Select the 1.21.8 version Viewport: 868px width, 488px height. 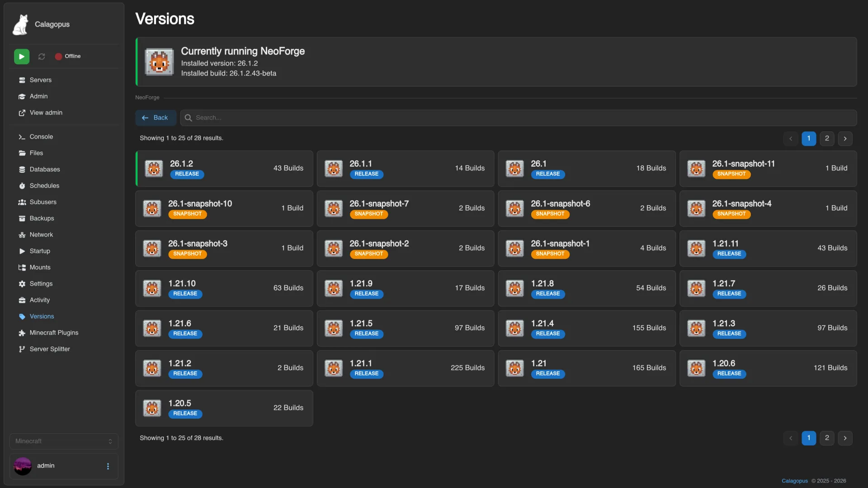587,288
